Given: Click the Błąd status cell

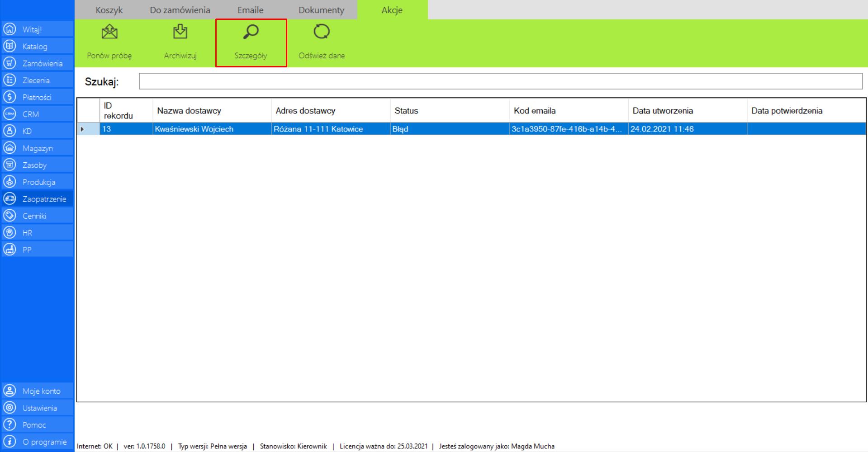Looking at the screenshot, I should pos(450,129).
